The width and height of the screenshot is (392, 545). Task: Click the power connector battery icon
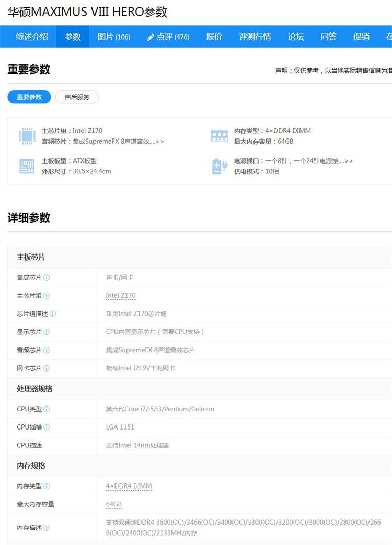220,166
